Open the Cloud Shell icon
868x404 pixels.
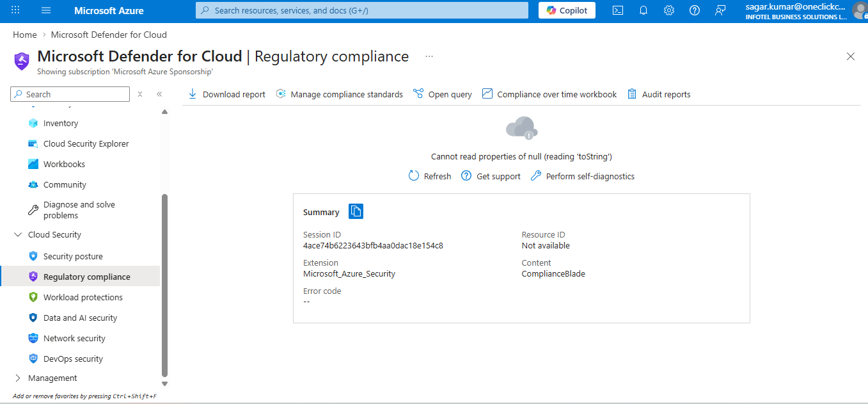pyautogui.click(x=618, y=10)
